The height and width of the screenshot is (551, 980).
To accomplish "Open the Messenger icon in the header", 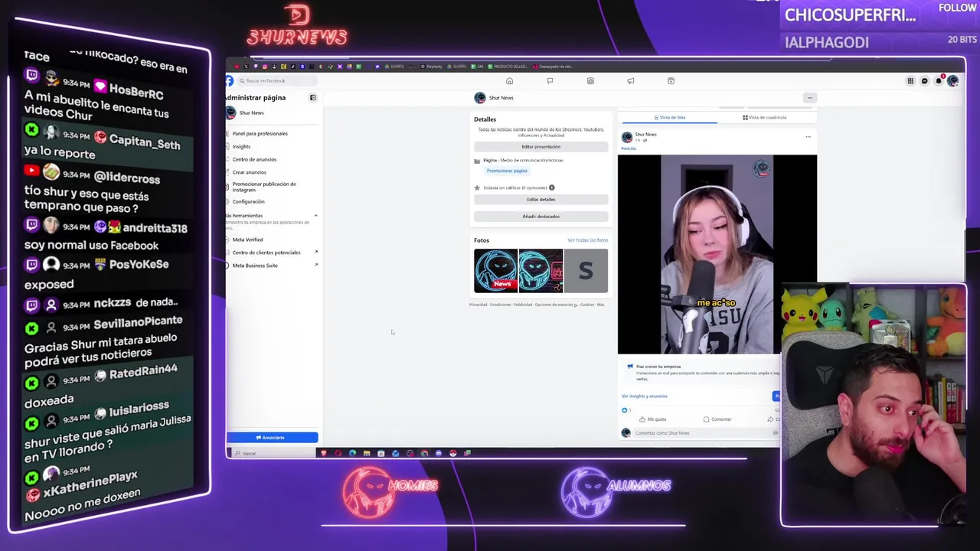I will [924, 80].
